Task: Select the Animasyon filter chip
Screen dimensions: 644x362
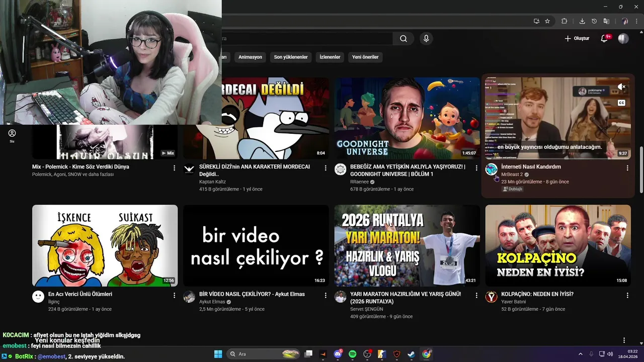Action: [x=250, y=57]
